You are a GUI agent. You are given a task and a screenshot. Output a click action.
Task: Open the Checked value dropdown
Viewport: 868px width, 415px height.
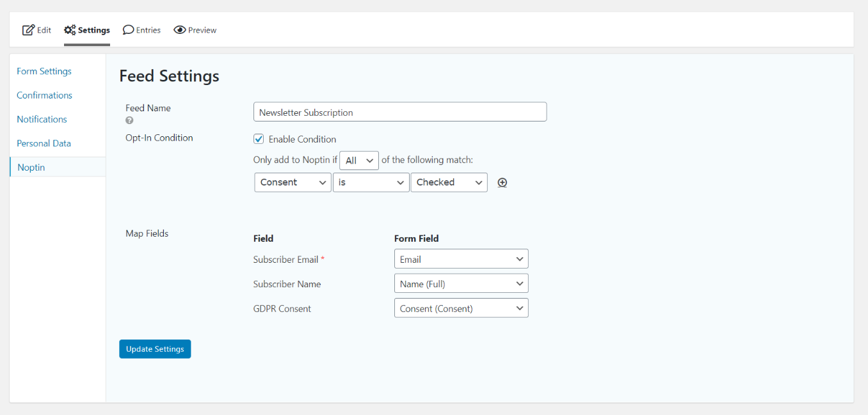click(449, 182)
